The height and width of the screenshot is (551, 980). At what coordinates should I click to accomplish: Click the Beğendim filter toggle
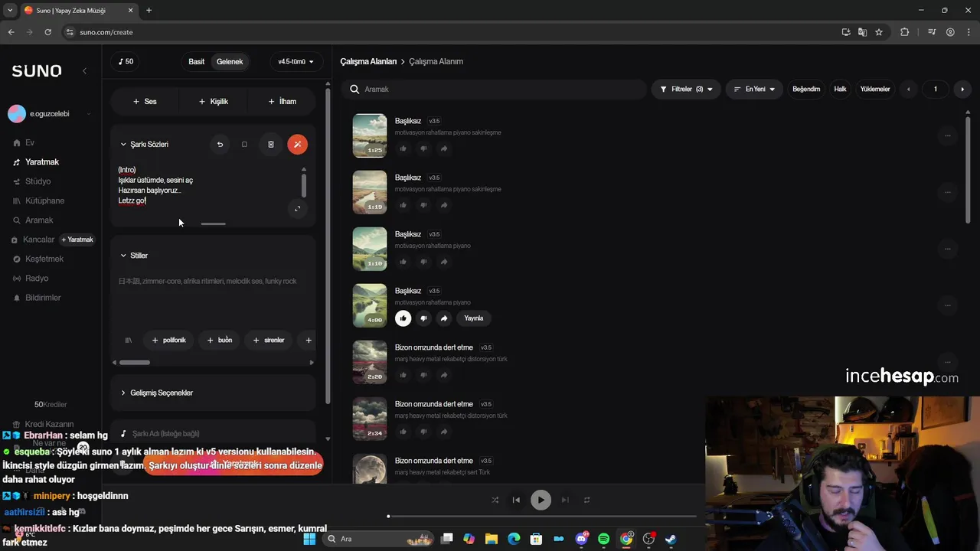(806, 89)
